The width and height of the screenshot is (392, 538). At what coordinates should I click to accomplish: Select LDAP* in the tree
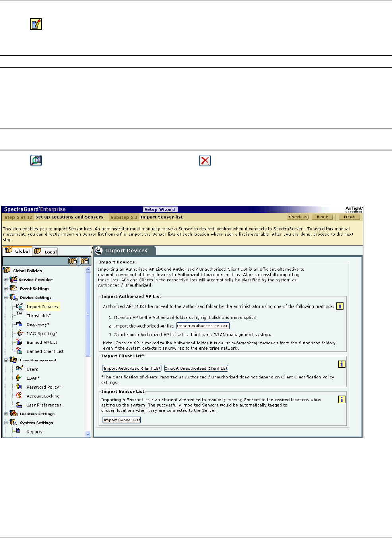[33, 378]
